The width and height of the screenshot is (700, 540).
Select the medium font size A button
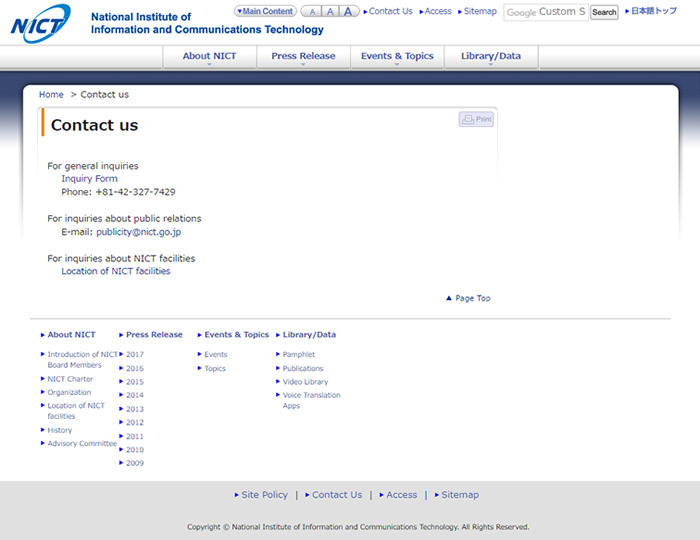330,12
